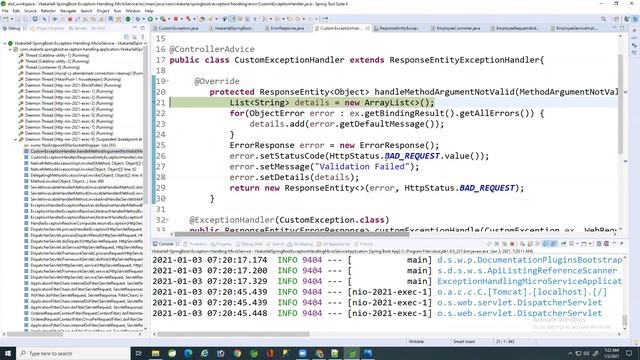Click the Writable status bar field
The image size is (640, 360).
click(x=417, y=341)
